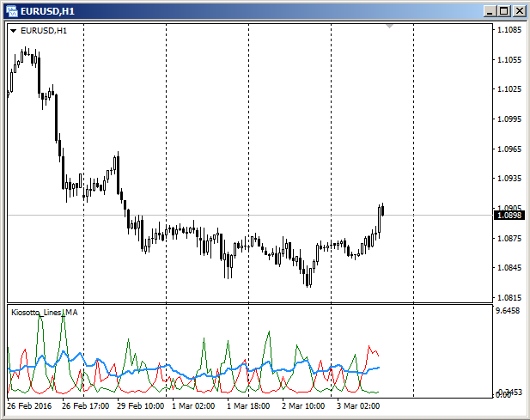The image size is (530, 420).
Task: Click time axis label 2 Mar 10:00
Action: point(303,405)
